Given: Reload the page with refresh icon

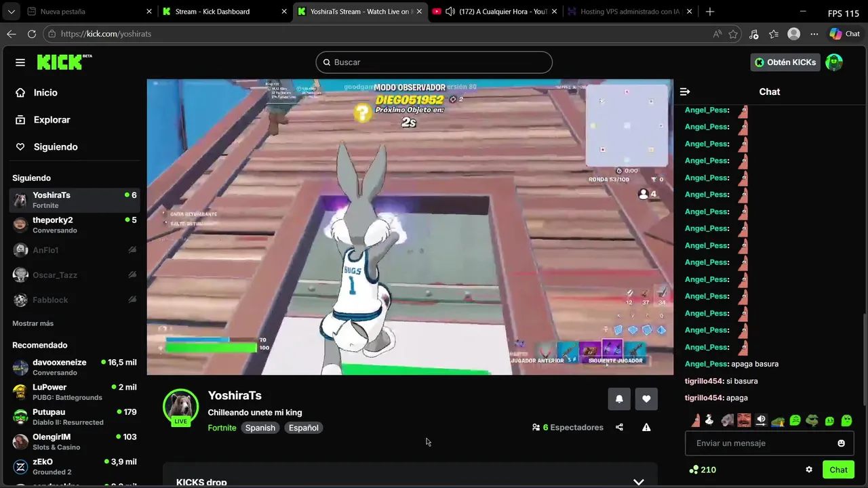Looking at the screenshot, I should 32,34.
